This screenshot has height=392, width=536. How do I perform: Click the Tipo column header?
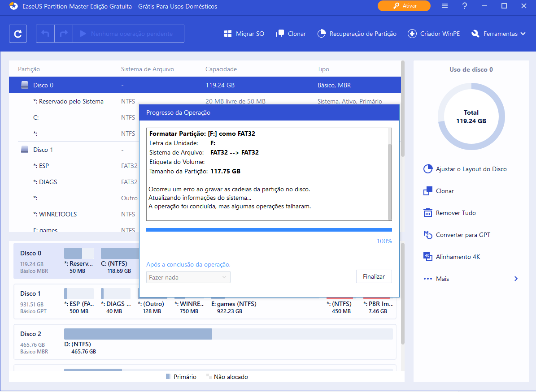click(323, 69)
